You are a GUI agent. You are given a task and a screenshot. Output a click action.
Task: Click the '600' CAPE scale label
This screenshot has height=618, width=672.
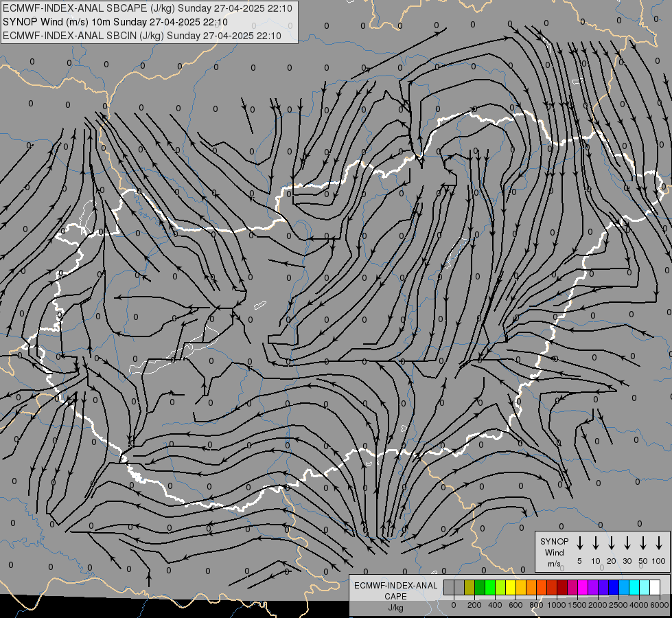pos(515,605)
